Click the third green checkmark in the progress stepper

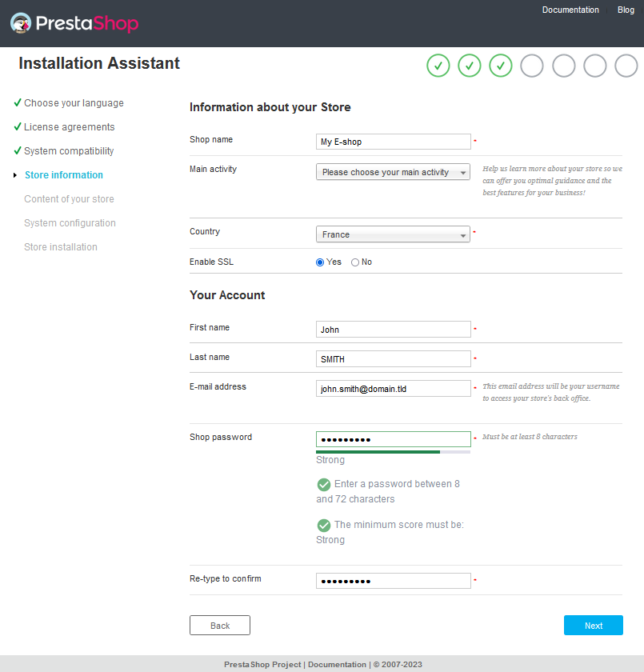[x=501, y=66]
